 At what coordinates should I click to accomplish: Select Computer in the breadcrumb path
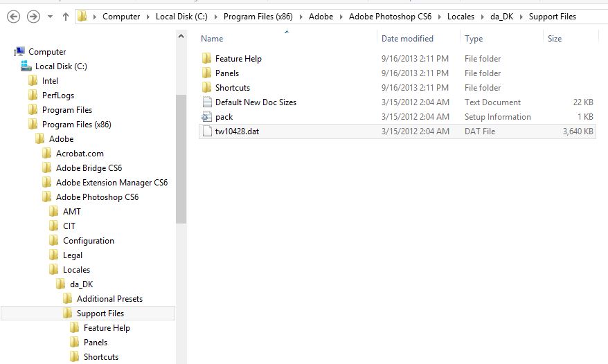(x=121, y=17)
